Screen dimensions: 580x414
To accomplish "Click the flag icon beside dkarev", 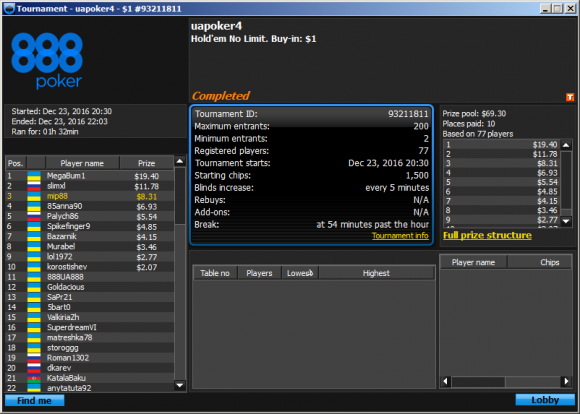I will click(x=34, y=368).
